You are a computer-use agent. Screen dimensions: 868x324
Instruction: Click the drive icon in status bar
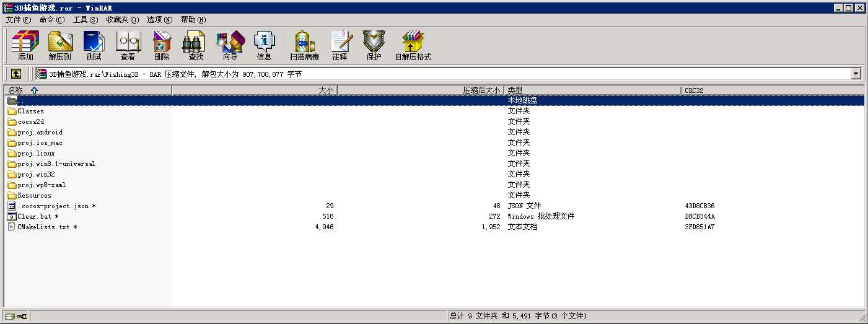(x=9, y=316)
